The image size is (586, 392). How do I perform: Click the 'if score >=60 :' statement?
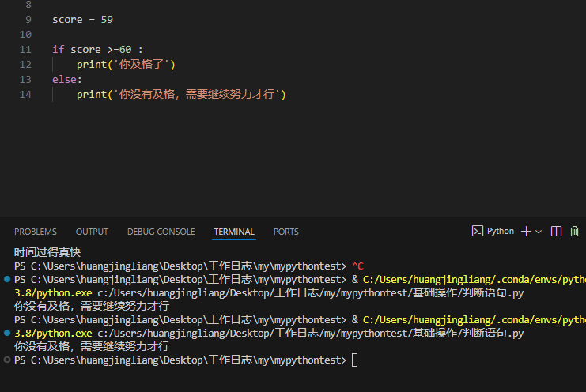(x=97, y=49)
